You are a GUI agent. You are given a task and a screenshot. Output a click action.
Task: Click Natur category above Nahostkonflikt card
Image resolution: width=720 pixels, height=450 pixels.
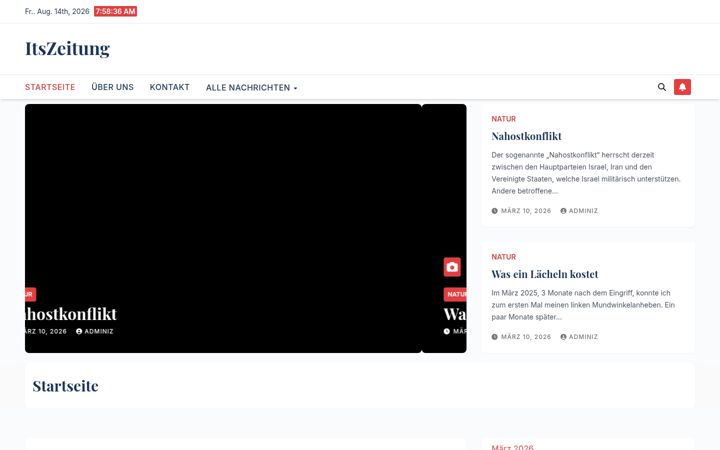pos(504,119)
